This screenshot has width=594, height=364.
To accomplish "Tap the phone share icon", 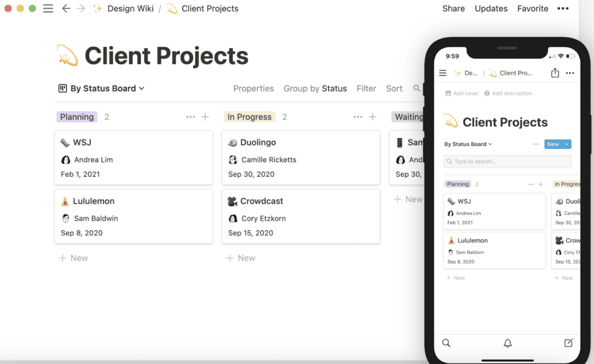I will coord(555,72).
